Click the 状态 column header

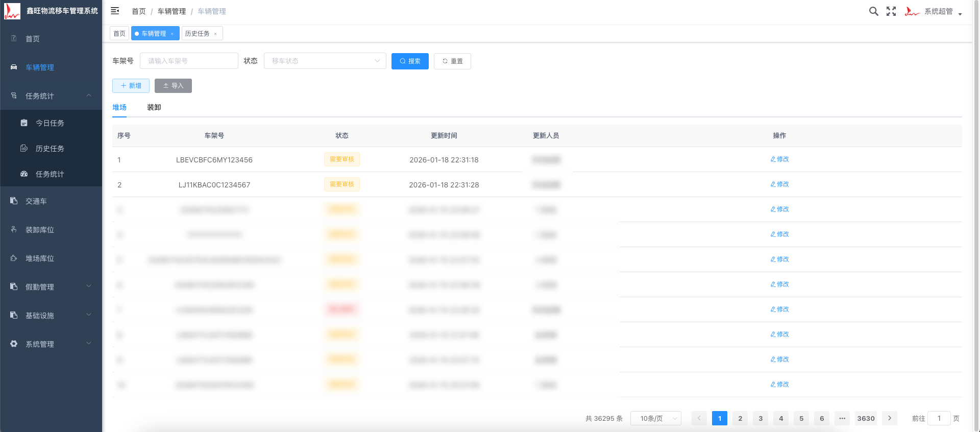pos(342,136)
